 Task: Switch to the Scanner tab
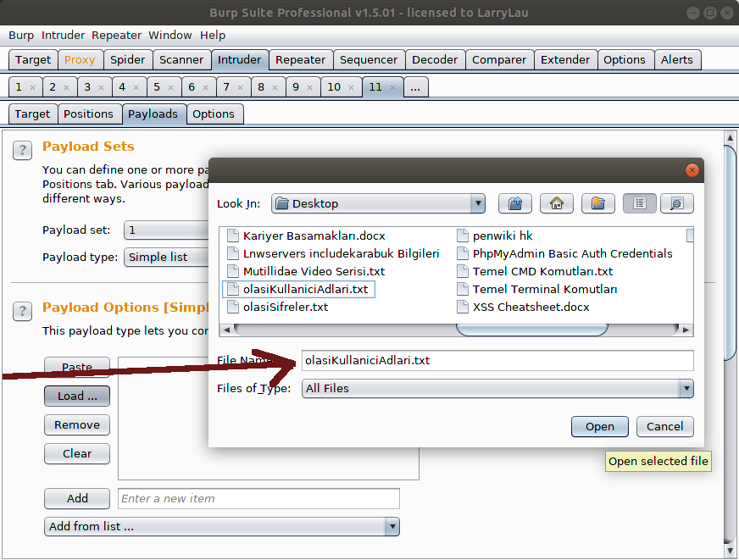click(x=181, y=60)
